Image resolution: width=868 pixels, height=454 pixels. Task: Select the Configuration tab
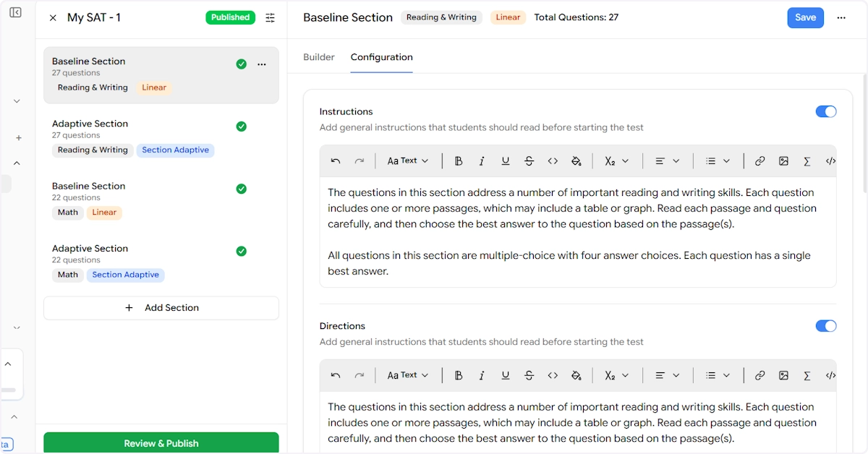click(381, 57)
